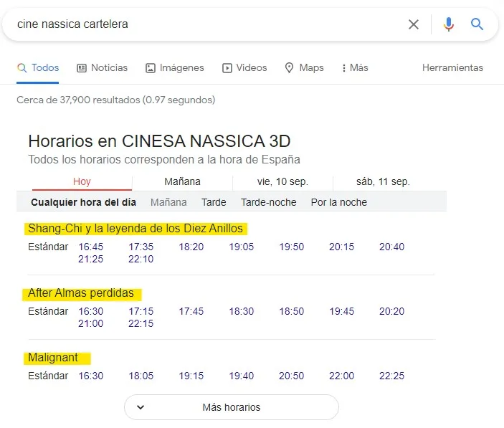Pick After Almas perdidas 22:15 showtime
The height and width of the screenshot is (428, 504).
[141, 323]
